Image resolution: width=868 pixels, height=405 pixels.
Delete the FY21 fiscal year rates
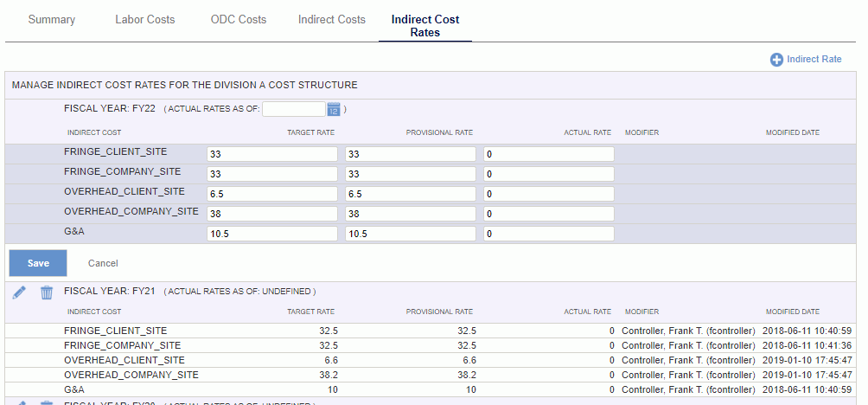tap(47, 292)
